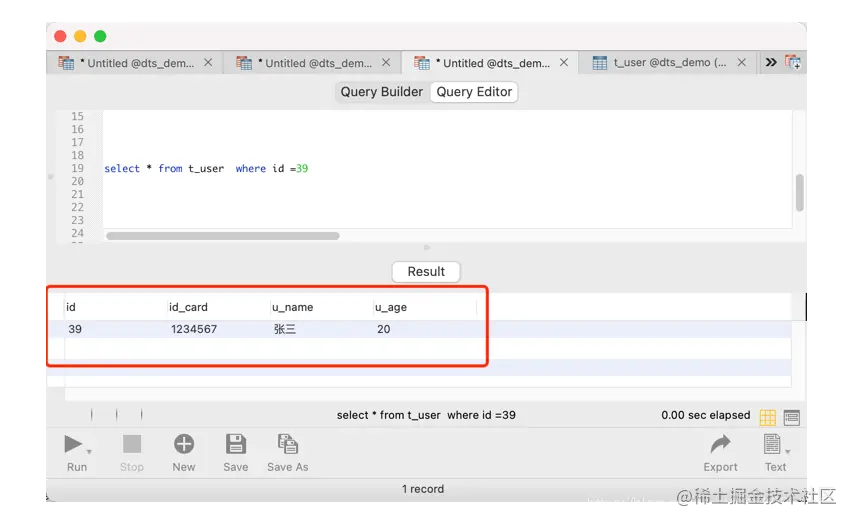Click the query text in status bar
This screenshot has height=523, width=853.
coord(426,415)
